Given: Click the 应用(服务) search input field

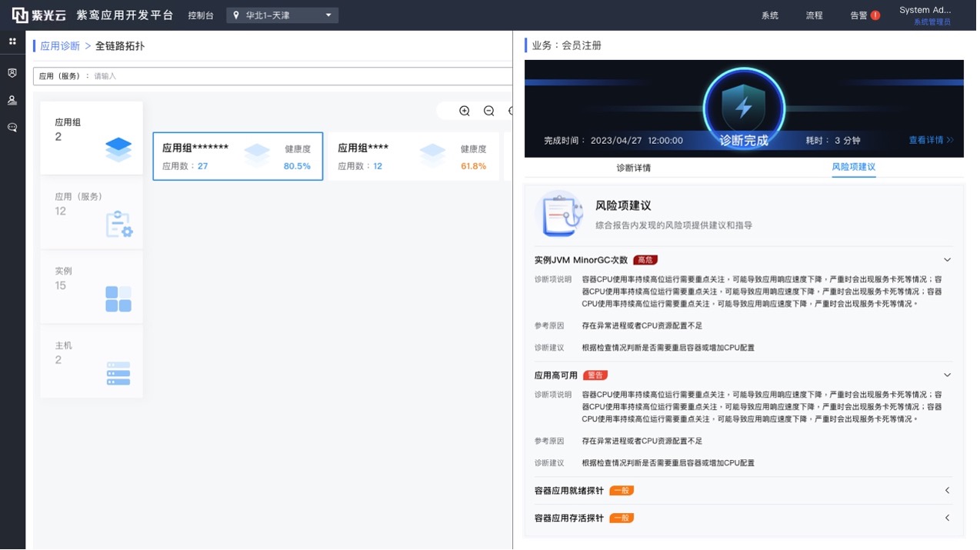Looking at the screenshot, I should (x=274, y=76).
